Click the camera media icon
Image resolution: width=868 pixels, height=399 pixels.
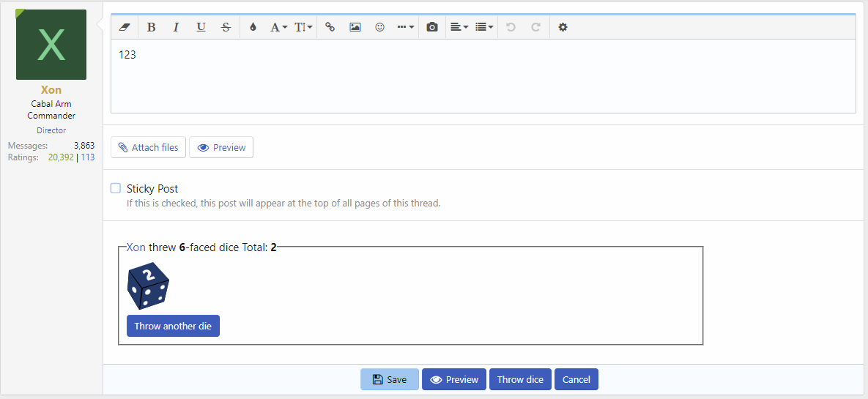(432, 27)
